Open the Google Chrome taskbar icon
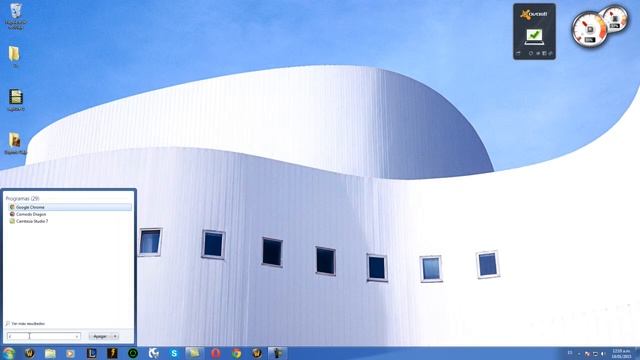The image size is (640, 360). pyautogui.click(x=236, y=353)
